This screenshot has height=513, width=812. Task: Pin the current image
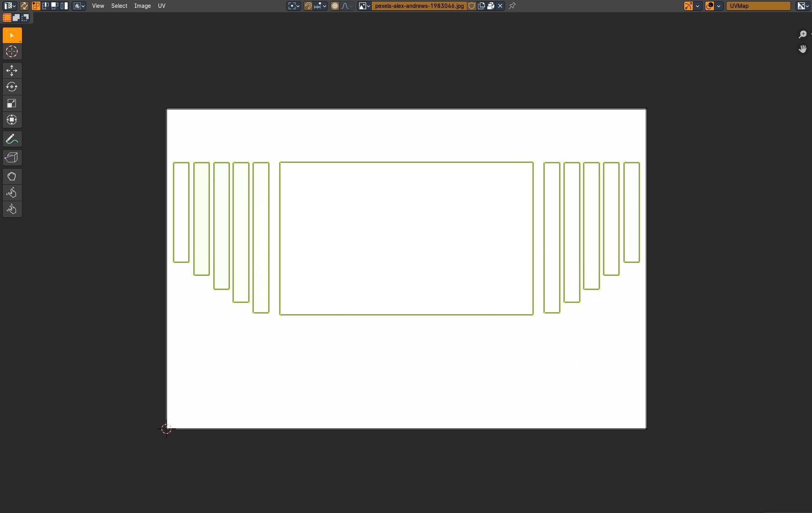tap(512, 6)
